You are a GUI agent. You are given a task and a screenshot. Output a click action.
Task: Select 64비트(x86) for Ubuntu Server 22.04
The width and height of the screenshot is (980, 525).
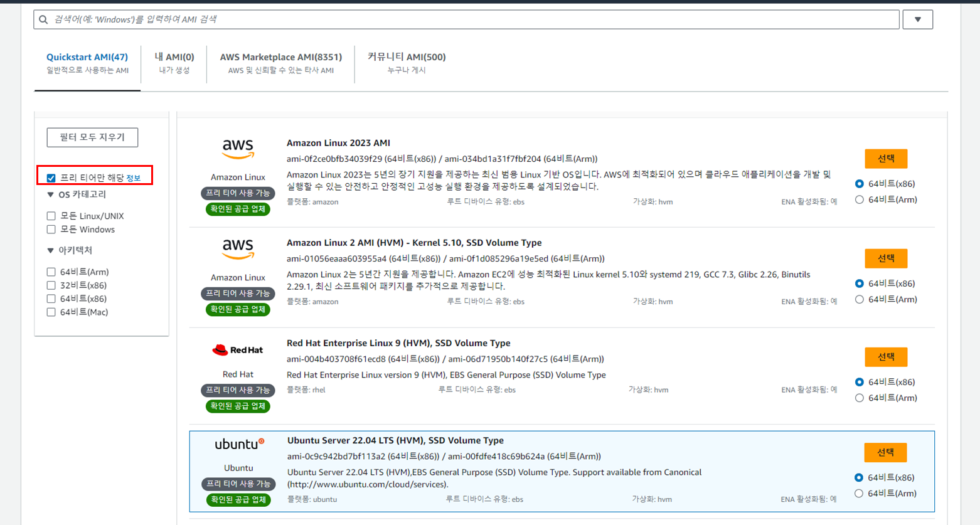point(859,478)
